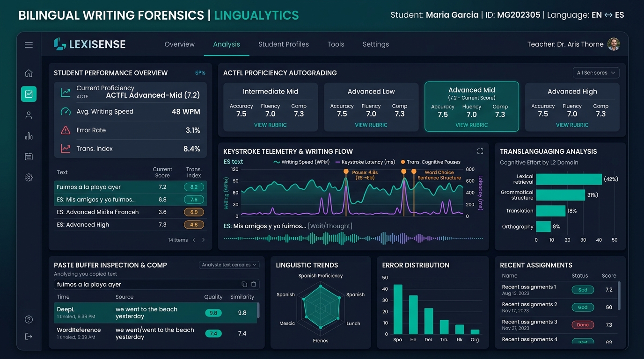Open the hamburger menu in the sidebar

coord(29,45)
